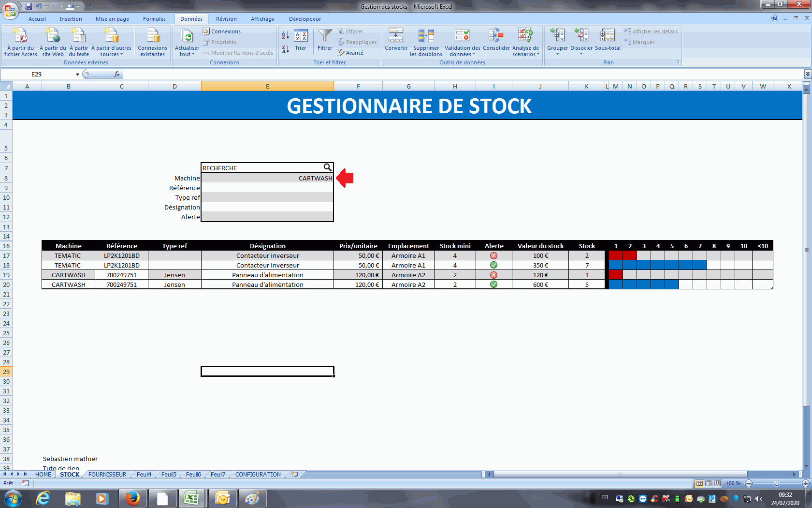Toggle the Filtrer filter button
Viewport: 812px width, 508px height.
pyautogui.click(x=325, y=40)
